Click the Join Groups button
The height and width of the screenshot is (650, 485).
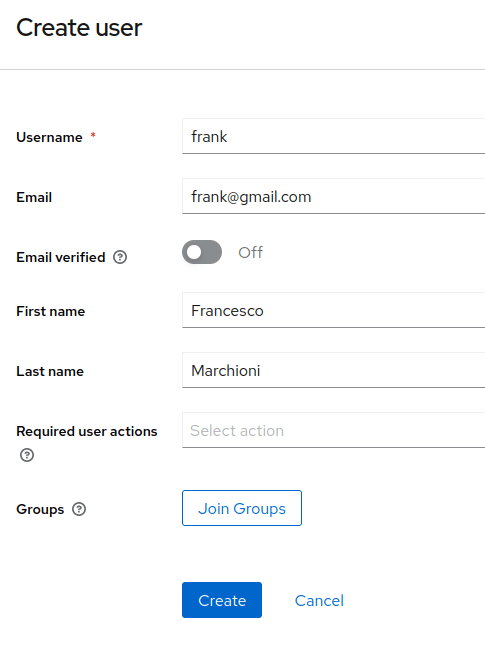click(242, 508)
